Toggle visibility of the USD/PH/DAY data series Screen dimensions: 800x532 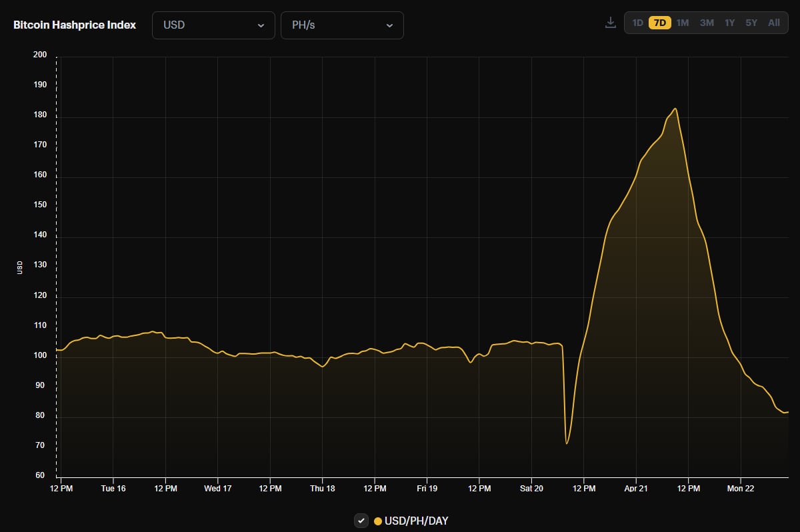pos(362,521)
